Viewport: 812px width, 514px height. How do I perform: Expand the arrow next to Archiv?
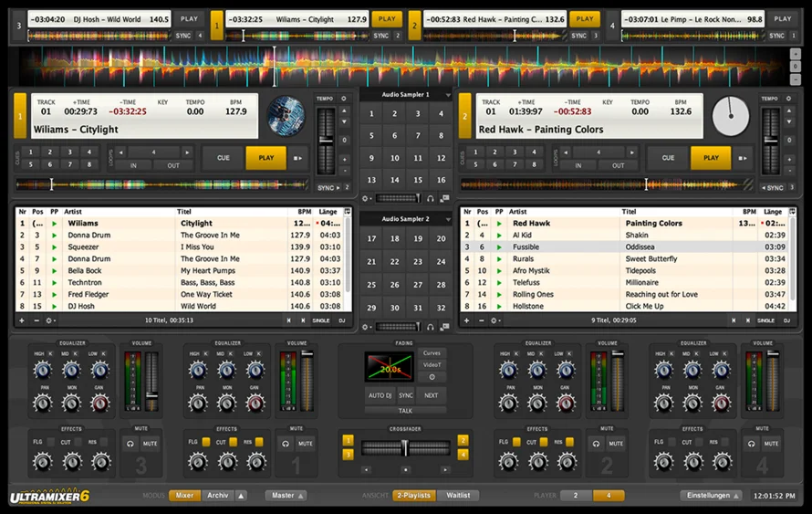point(242,496)
